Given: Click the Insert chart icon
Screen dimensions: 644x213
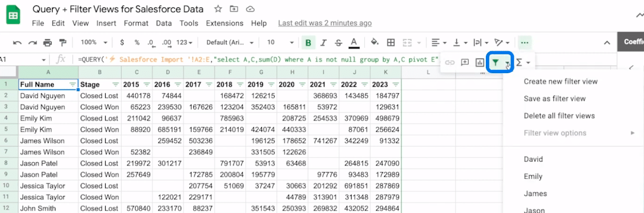Looking at the screenshot, I should pos(479,63).
